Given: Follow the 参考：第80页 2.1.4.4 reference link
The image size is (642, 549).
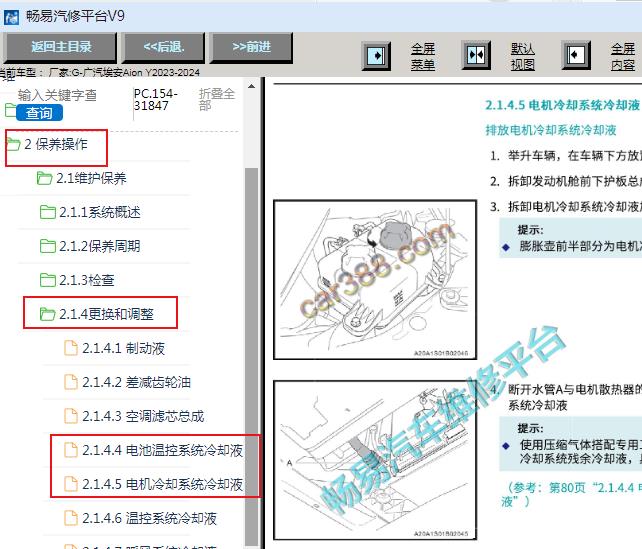Looking at the screenshot, I should click(x=572, y=495).
